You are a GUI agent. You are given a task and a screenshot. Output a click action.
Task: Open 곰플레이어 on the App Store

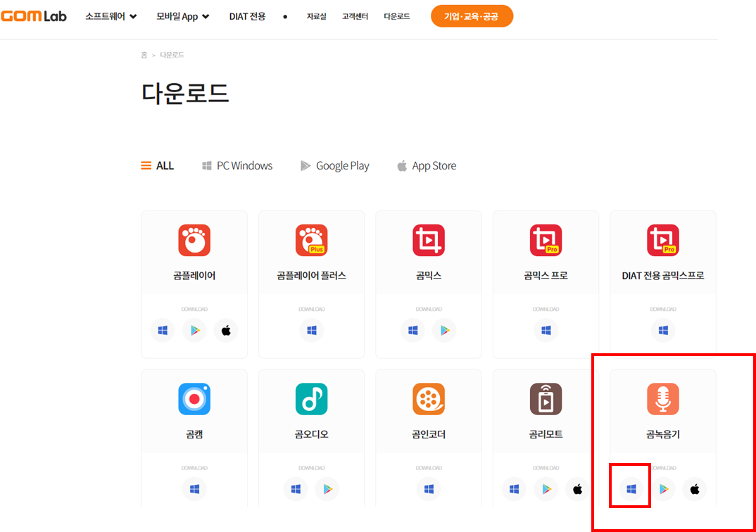click(x=226, y=330)
